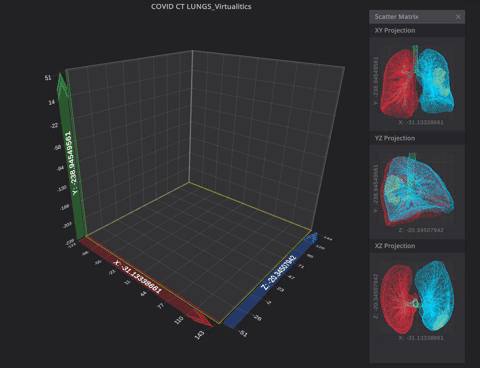The height and width of the screenshot is (368, 480).
Task: Click the X caption under XY Projection
Action: coord(421,122)
